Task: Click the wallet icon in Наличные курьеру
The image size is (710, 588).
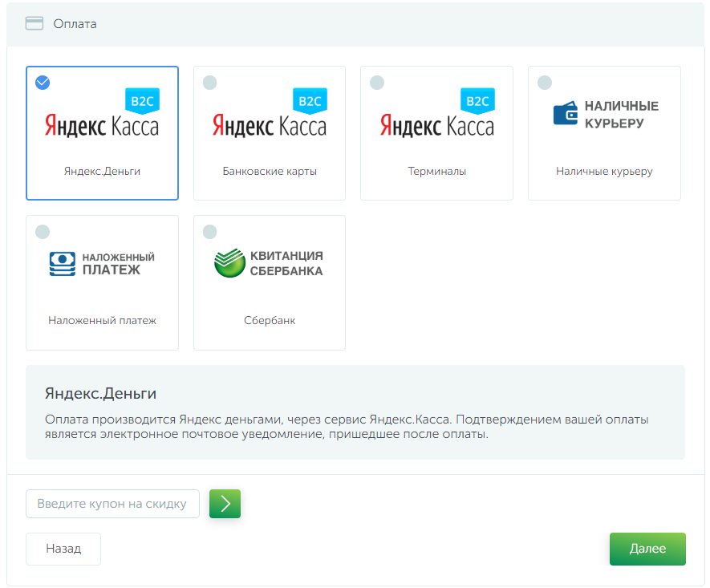Action: click(566, 113)
